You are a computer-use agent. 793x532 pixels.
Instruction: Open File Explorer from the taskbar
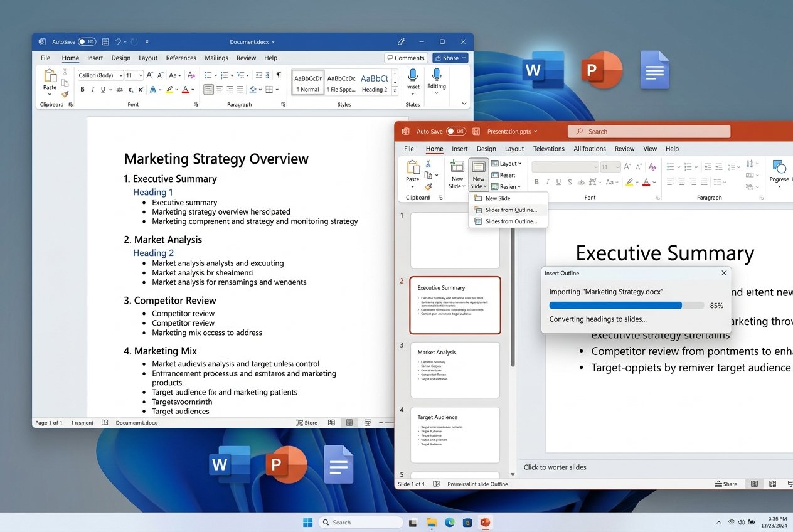pos(432,522)
